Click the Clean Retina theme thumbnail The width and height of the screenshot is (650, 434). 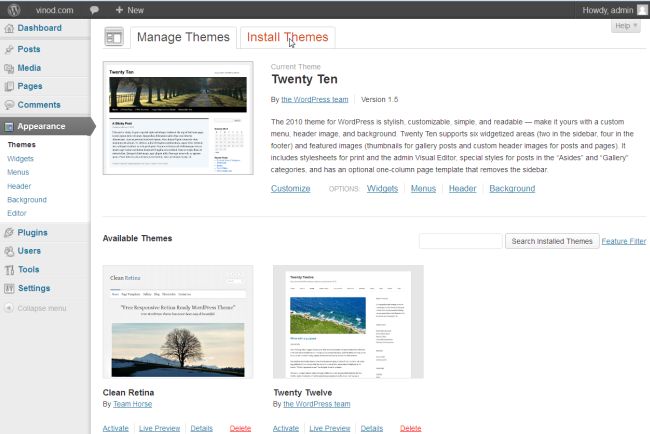coord(178,322)
